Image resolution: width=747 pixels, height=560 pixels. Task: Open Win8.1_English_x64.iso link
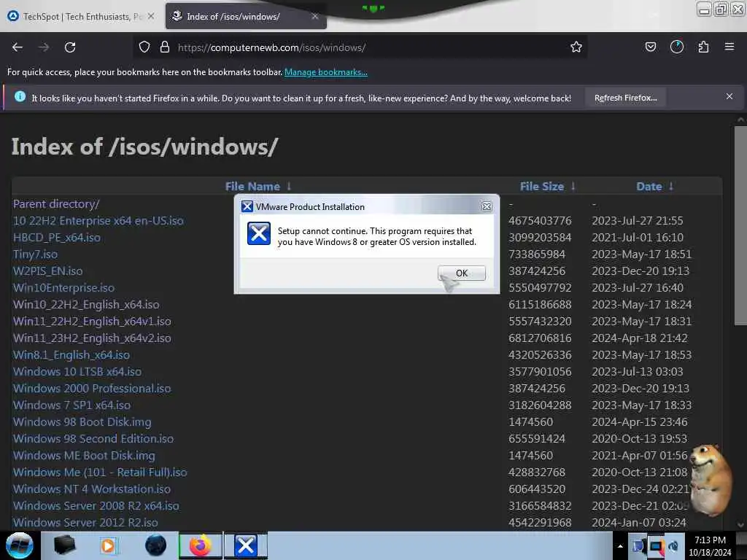click(71, 355)
